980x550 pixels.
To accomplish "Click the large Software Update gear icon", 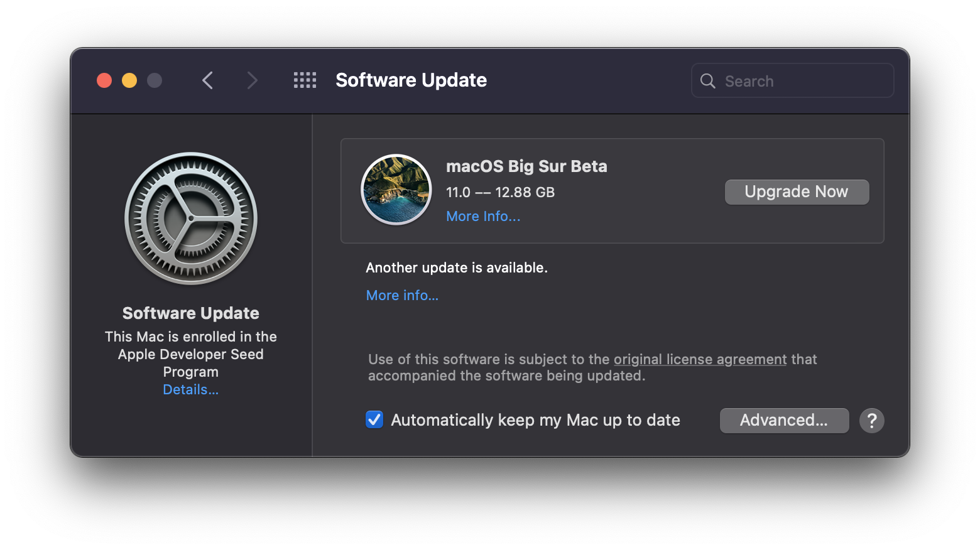I will tap(191, 218).
